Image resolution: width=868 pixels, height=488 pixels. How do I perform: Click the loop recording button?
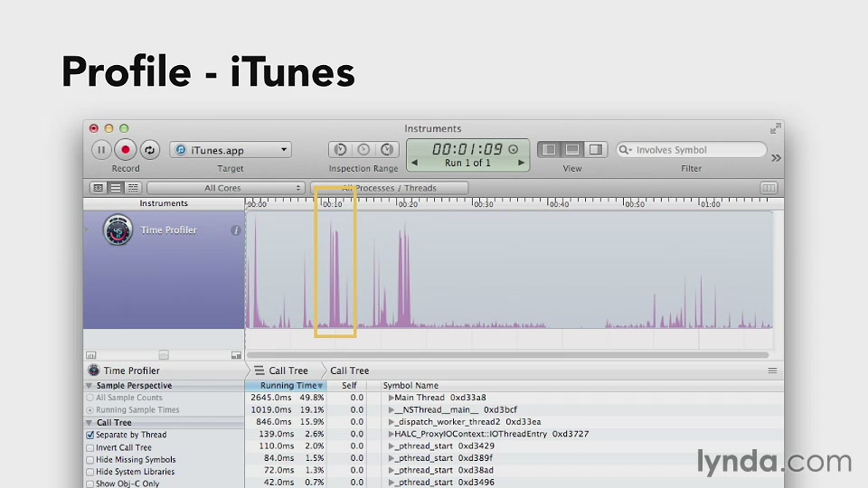[x=149, y=150]
